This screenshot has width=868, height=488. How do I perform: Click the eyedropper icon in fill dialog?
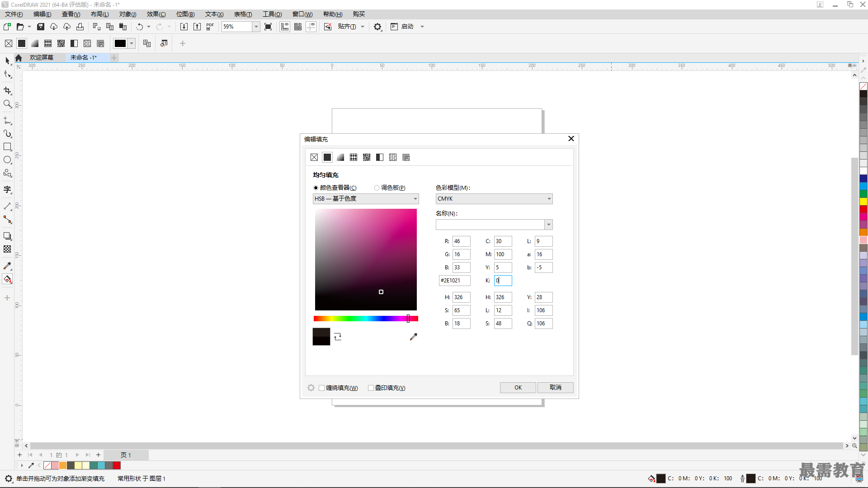pyautogui.click(x=413, y=337)
